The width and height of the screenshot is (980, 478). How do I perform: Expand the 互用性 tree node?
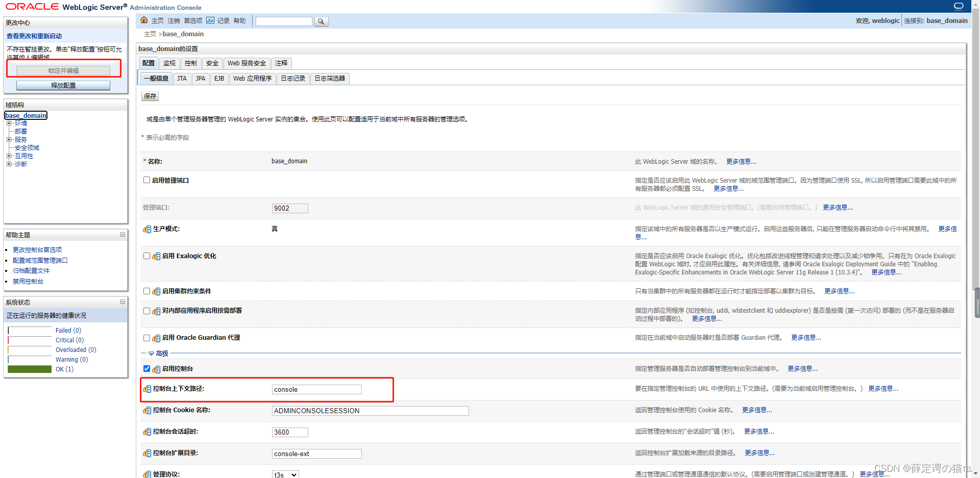9,156
